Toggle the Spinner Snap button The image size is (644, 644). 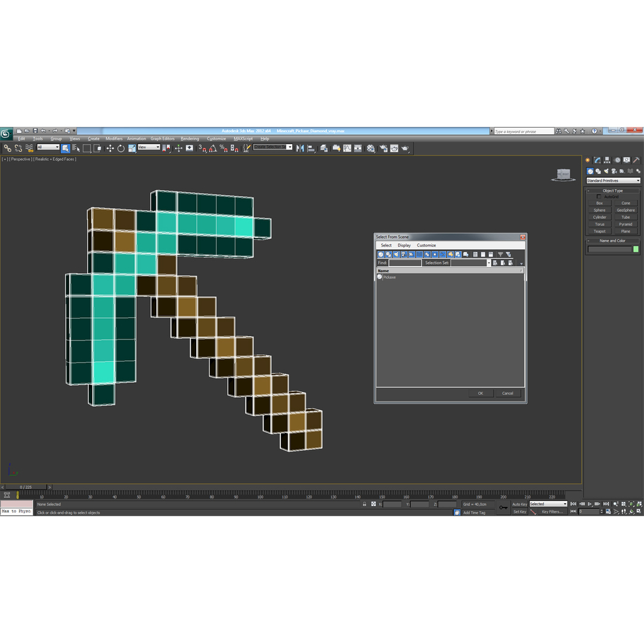(x=234, y=148)
